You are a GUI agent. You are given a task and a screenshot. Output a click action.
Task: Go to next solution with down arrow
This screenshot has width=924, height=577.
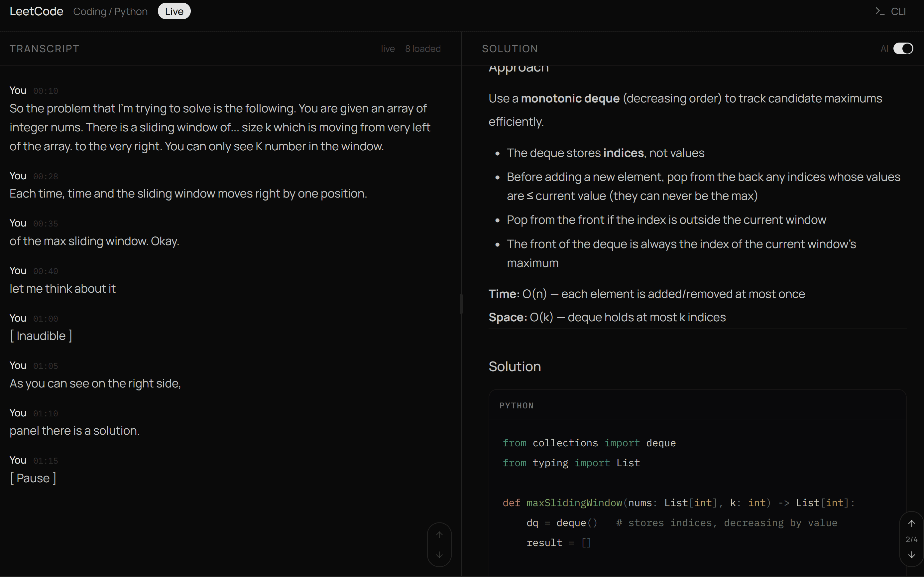911,555
